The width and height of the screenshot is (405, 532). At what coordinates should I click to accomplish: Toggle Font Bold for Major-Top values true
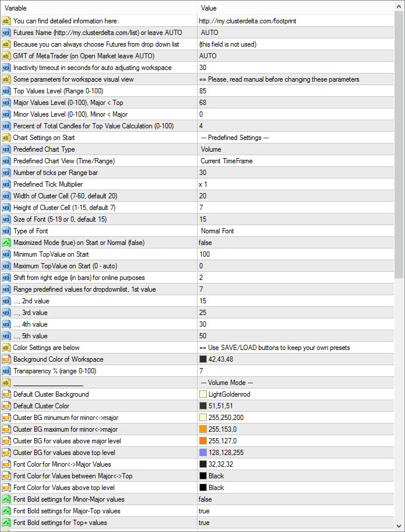click(x=204, y=511)
